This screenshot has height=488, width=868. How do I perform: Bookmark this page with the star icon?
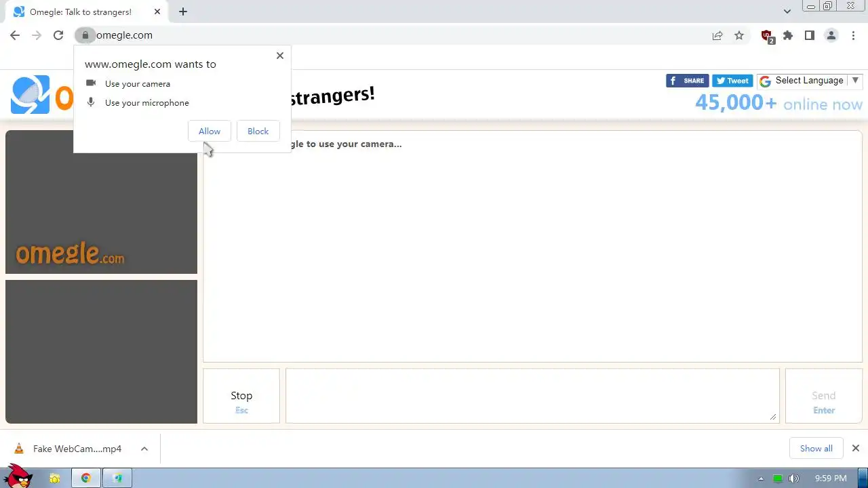coord(739,35)
